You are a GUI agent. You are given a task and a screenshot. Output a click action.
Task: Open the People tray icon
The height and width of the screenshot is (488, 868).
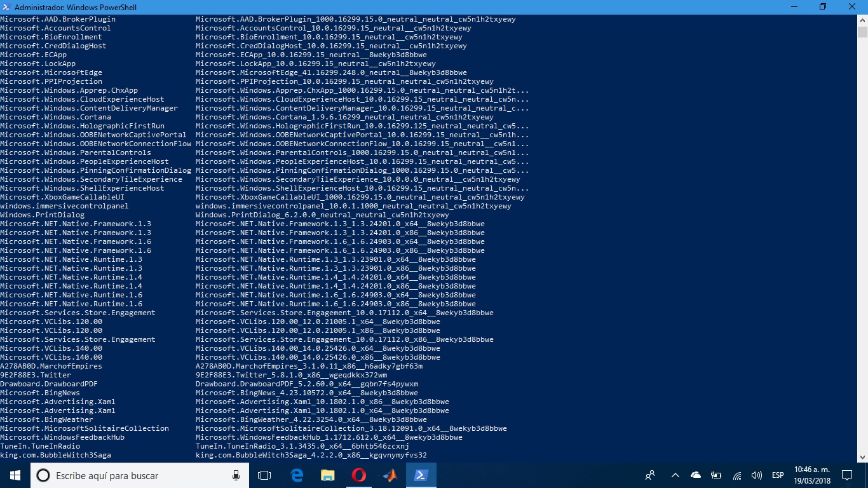coord(650,475)
